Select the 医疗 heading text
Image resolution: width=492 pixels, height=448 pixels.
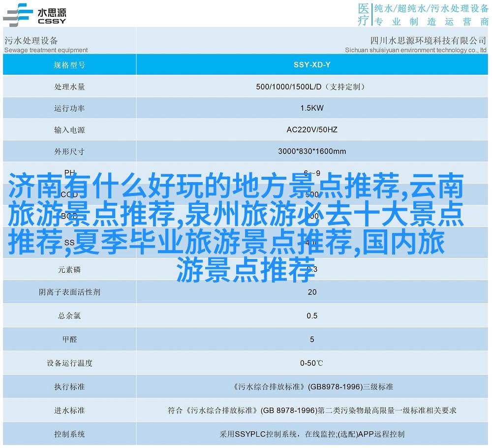[364, 14]
